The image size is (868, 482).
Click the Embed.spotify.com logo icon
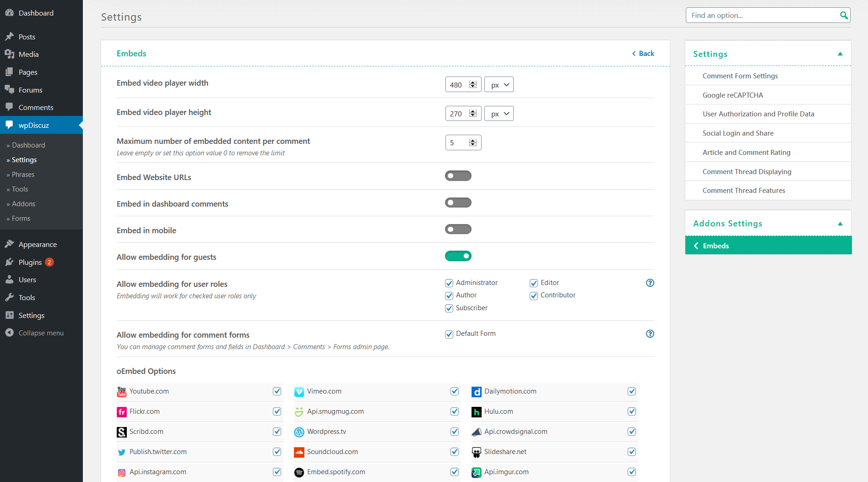click(299, 472)
